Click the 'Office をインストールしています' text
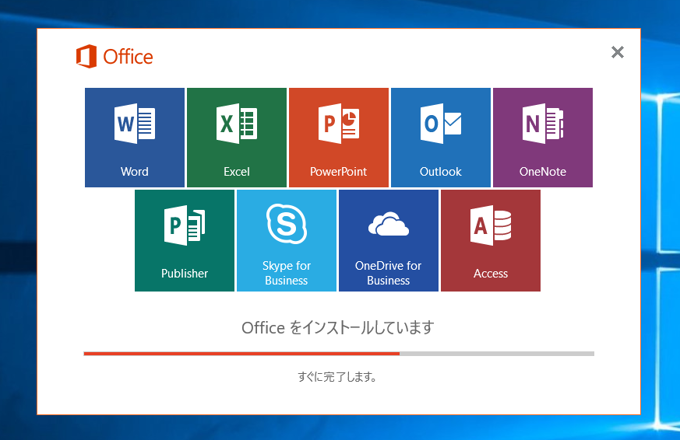Image resolution: width=680 pixels, height=440 pixels. coord(337,328)
